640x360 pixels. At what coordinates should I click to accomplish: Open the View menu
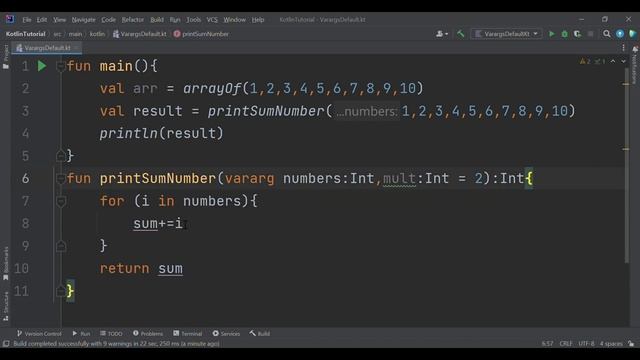59,20
